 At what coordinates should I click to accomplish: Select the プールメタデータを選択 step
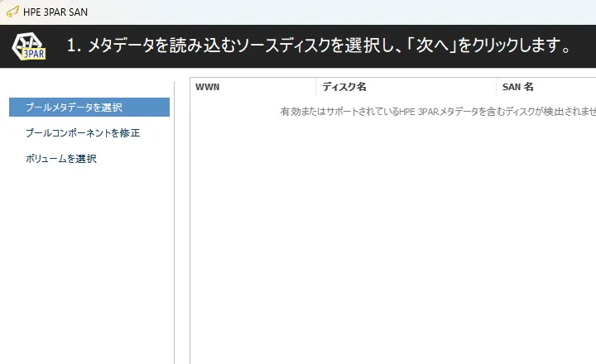(x=89, y=108)
